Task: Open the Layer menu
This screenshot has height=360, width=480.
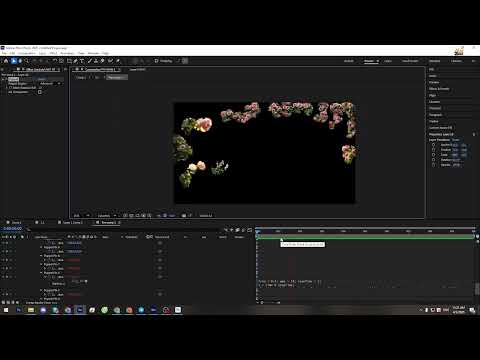Action: [x=42, y=53]
